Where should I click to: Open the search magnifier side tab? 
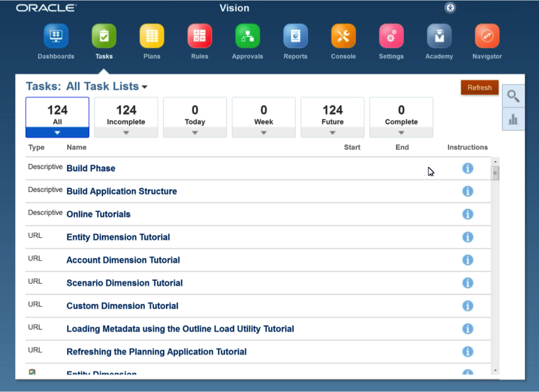513,96
